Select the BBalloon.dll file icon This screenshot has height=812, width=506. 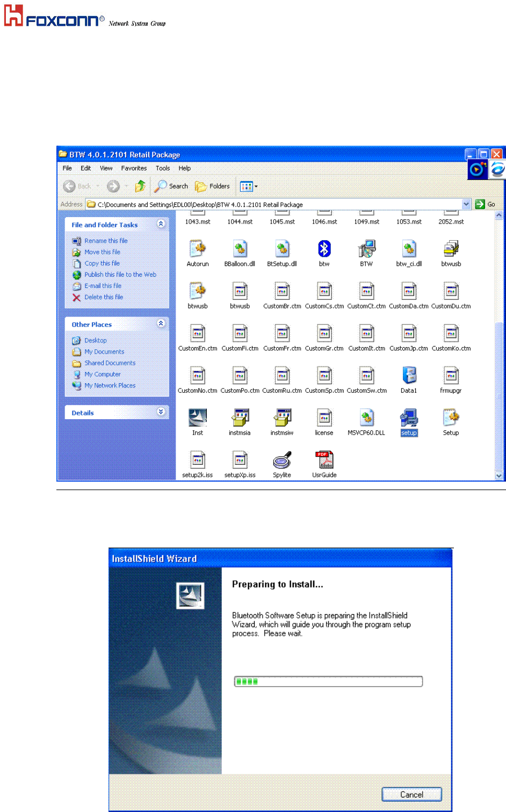point(240,249)
